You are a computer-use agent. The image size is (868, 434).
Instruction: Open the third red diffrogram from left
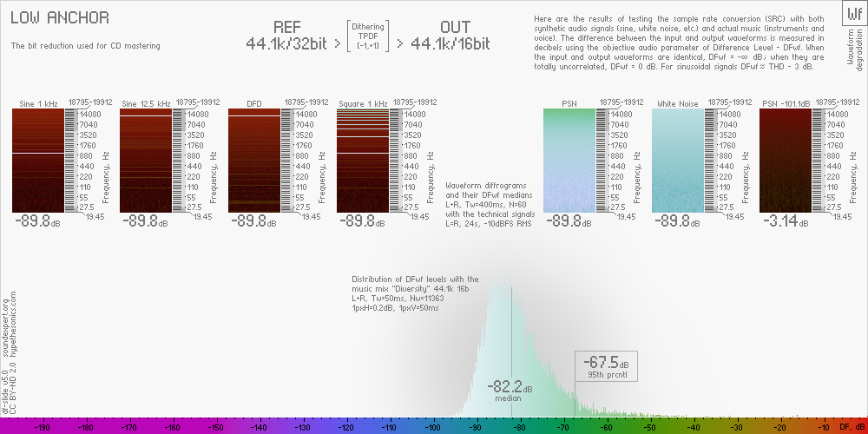tap(254, 161)
